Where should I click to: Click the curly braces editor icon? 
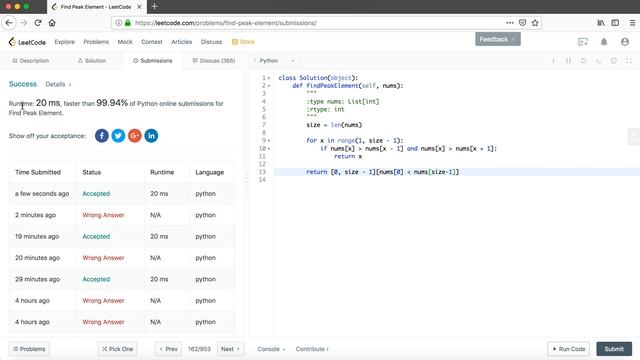pyautogui.click(x=568, y=60)
